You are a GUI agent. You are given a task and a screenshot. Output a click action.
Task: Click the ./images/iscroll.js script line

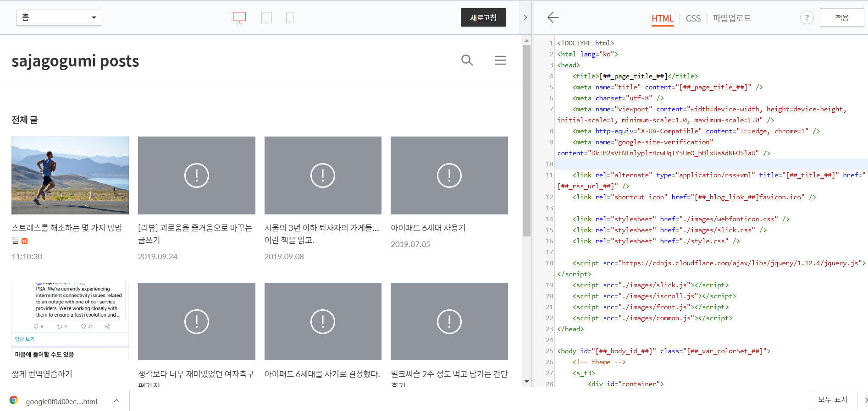654,296
